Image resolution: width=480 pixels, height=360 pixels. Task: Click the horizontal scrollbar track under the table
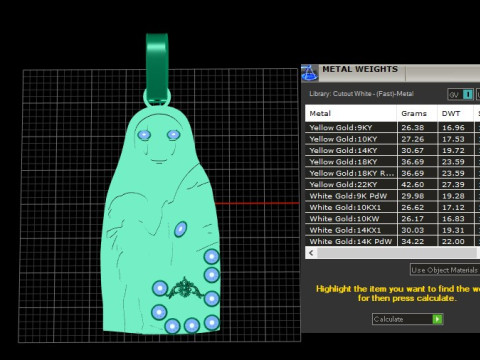[x=397, y=253]
